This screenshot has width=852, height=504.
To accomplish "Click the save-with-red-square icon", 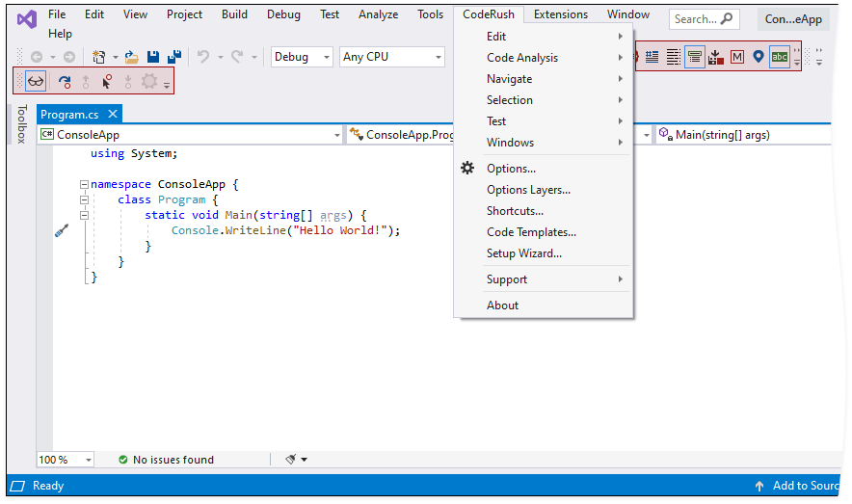I will pyautogui.click(x=716, y=57).
